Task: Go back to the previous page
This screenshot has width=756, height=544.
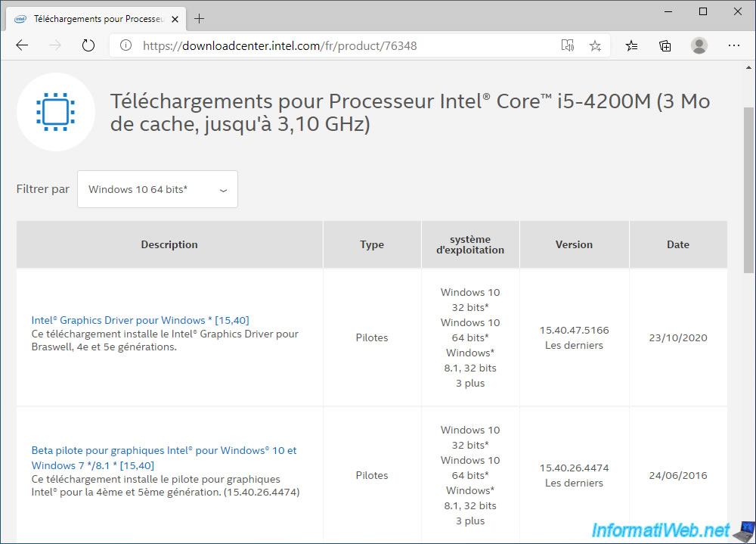Action: (x=22, y=46)
